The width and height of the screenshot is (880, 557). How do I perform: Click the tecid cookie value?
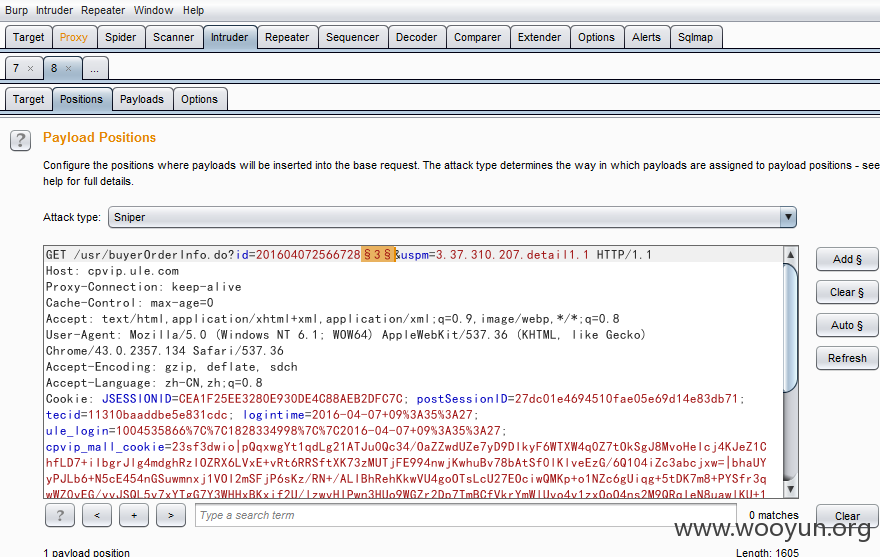click(x=158, y=415)
